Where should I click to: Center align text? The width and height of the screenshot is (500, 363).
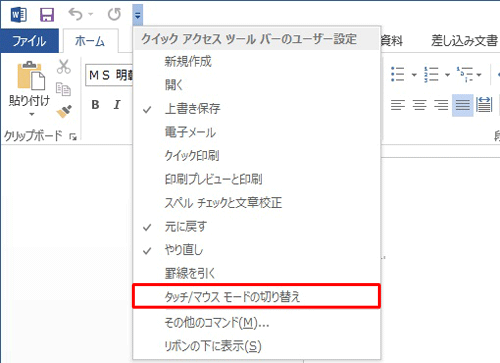[419, 105]
